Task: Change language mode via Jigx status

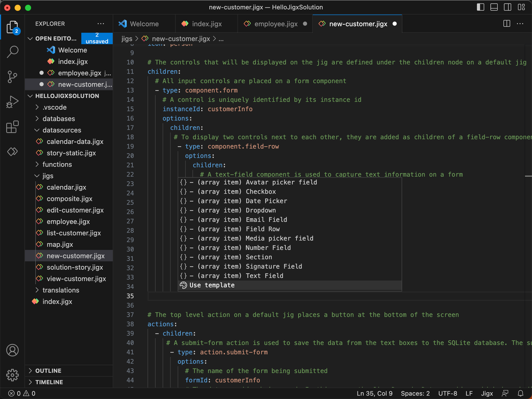Action: point(487,393)
